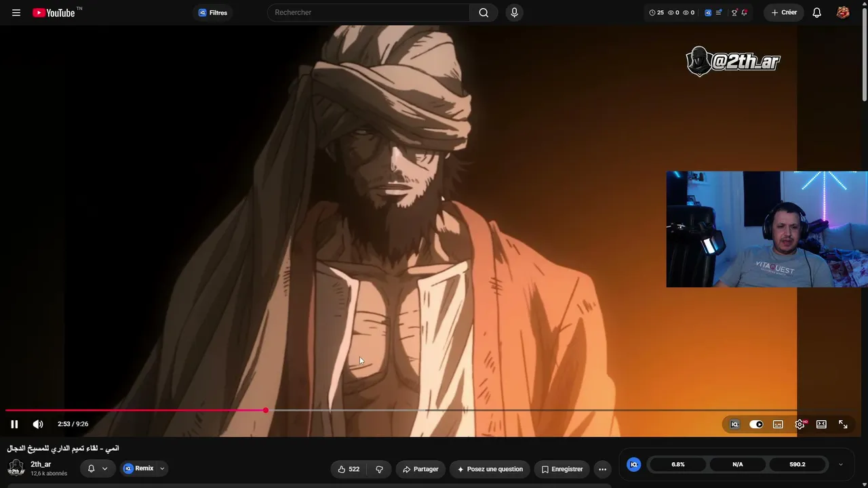
Task: Click the subscription notification bell
Action: [x=91, y=468]
